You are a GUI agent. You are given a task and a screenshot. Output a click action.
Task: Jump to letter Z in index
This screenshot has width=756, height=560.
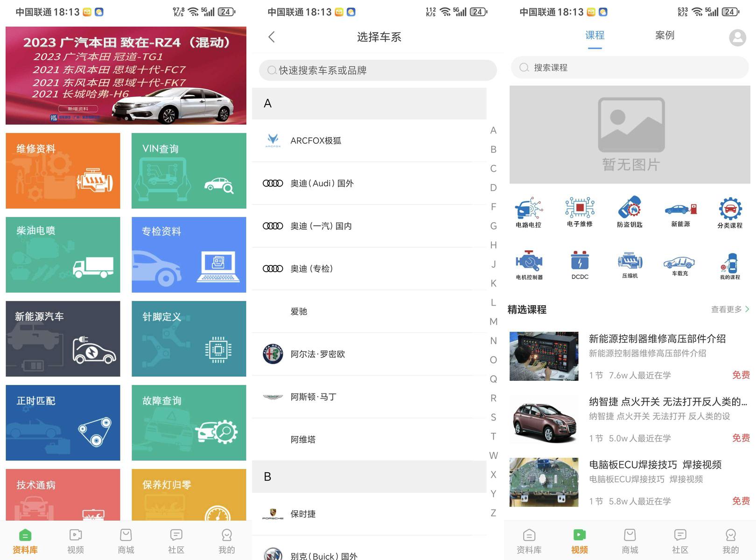493,513
